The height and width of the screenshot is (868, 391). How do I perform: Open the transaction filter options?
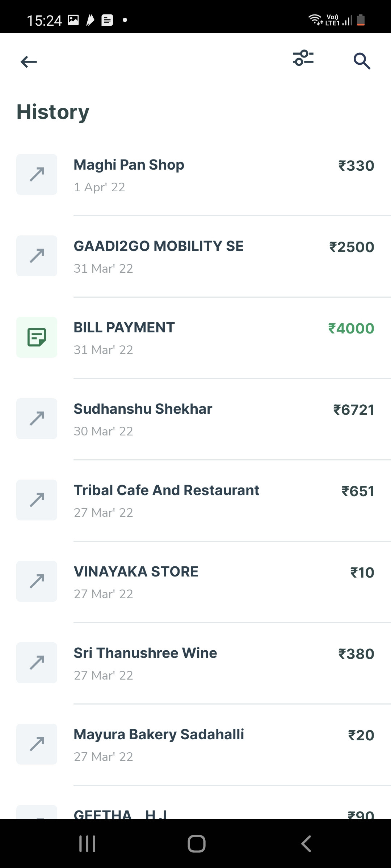click(x=303, y=58)
